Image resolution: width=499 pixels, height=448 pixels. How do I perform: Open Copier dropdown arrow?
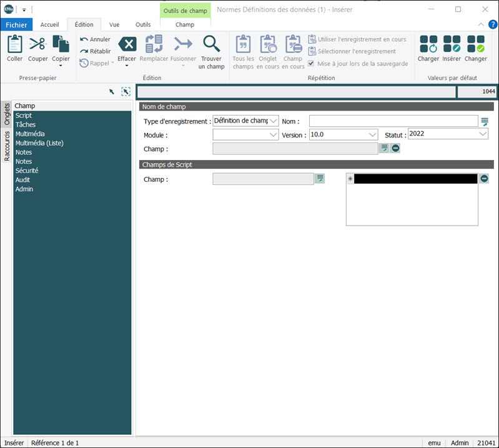pos(61,66)
